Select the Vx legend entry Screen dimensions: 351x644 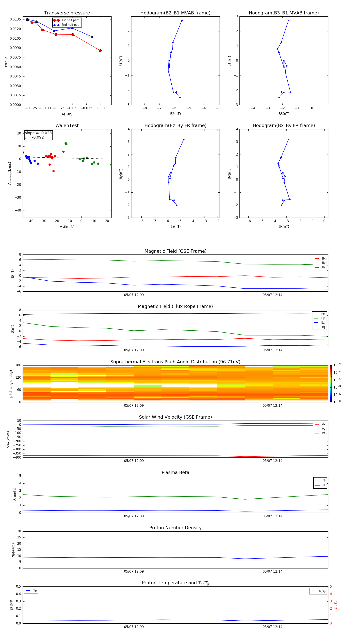pyautogui.click(x=320, y=424)
